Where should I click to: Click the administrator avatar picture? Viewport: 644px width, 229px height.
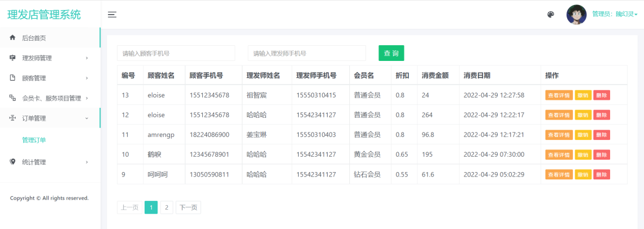pyautogui.click(x=576, y=14)
